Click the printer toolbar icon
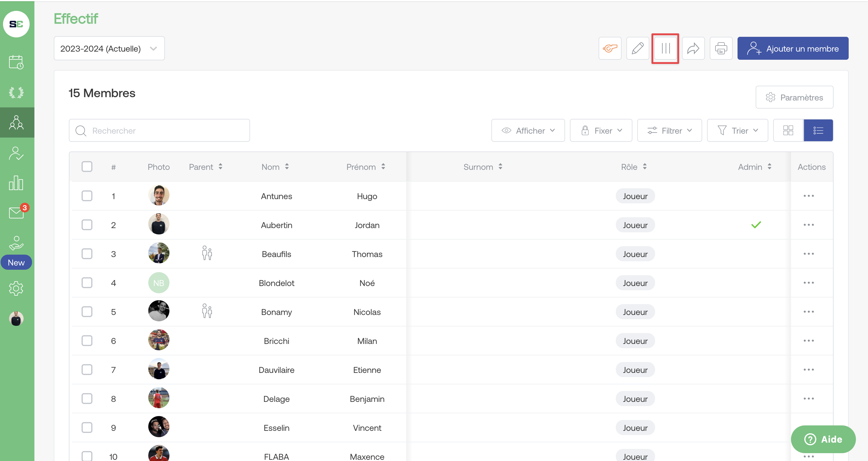This screenshot has width=868, height=461. pyautogui.click(x=721, y=49)
